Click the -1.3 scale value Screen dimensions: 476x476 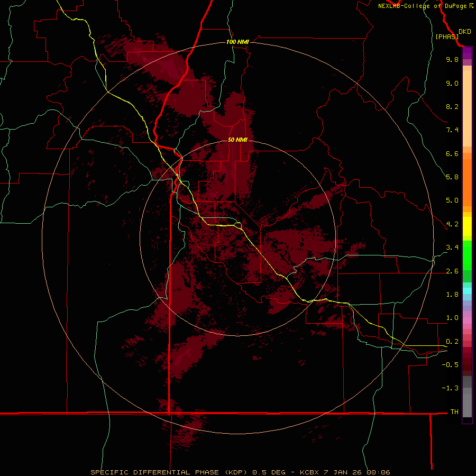click(450, 388)
